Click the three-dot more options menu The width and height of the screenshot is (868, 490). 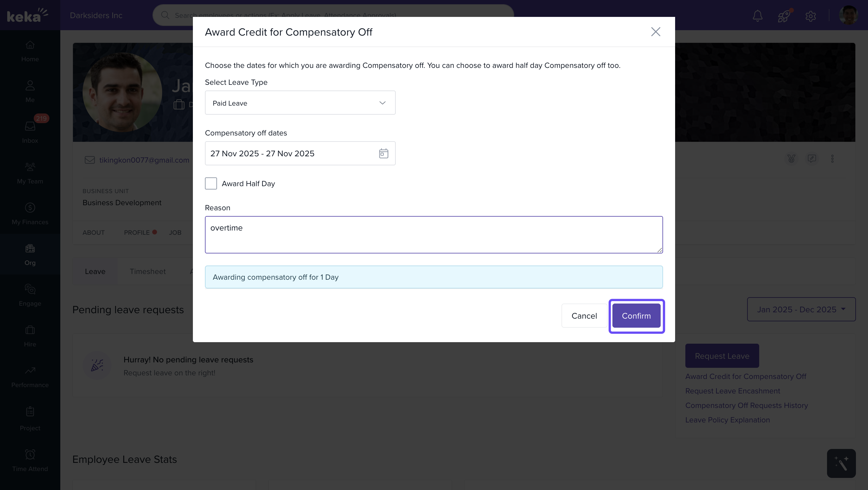[832, 159]
